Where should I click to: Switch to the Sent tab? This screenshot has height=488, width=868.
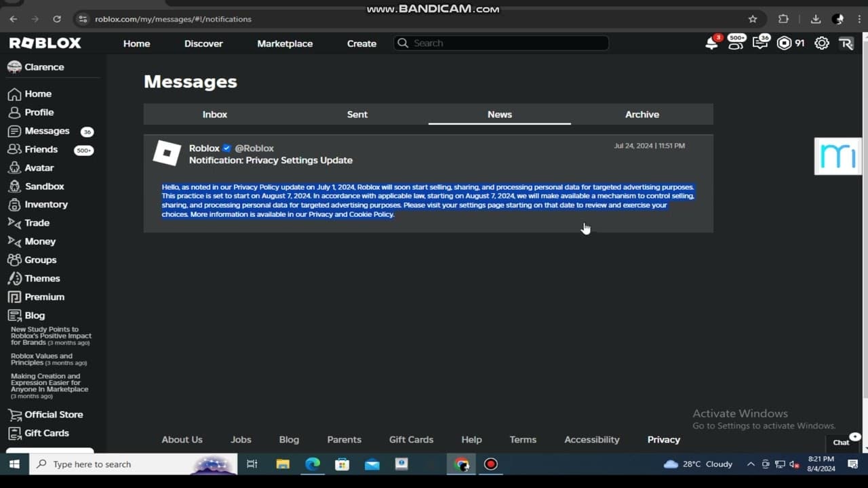point(357,115)
